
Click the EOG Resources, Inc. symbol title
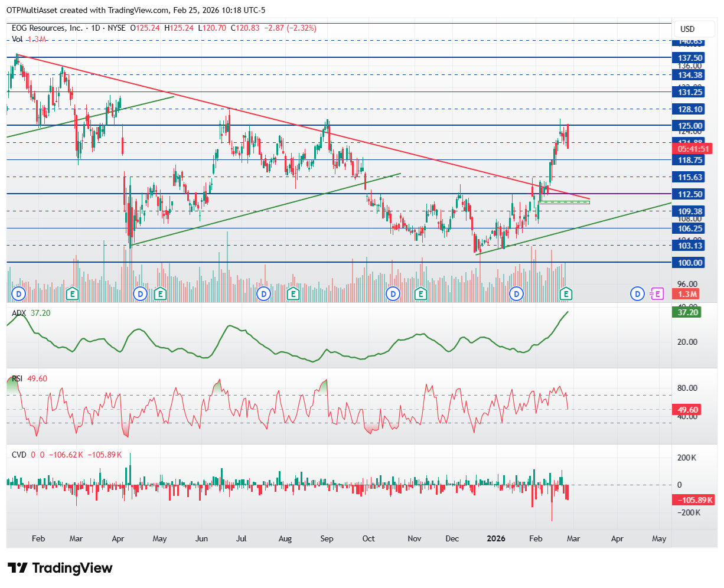pyautogui.click(x=47, y=28)
